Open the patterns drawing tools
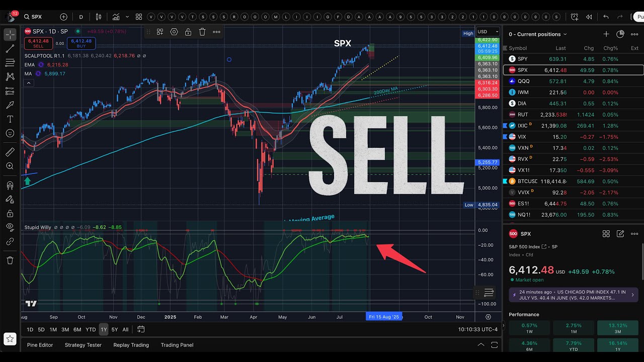Screen dimensions: 644x362 pos(10,77)
